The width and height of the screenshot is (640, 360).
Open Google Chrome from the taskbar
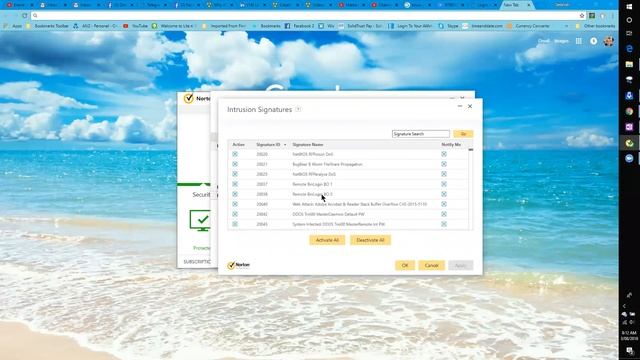coord(629,111)
